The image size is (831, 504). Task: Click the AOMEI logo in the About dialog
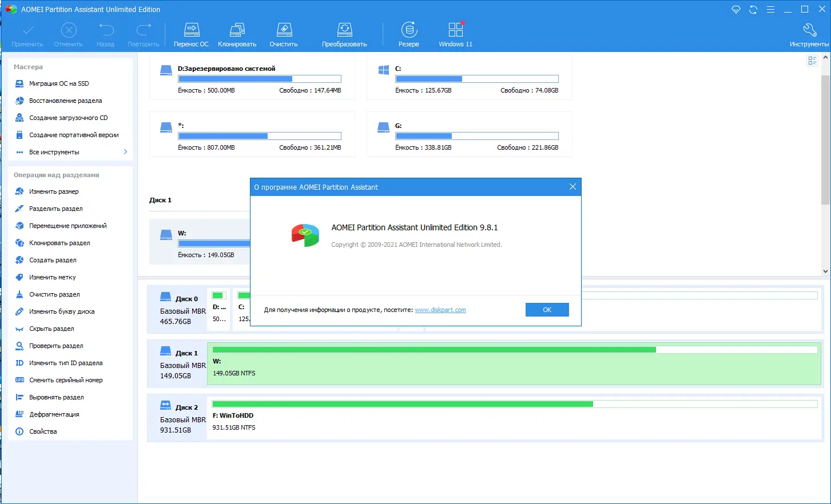point(305,235)
